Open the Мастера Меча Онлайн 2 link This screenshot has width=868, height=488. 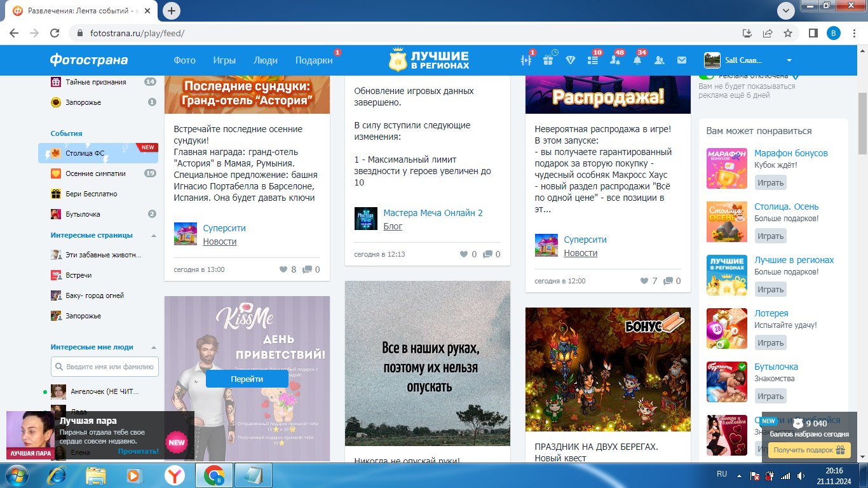[433, 213]
